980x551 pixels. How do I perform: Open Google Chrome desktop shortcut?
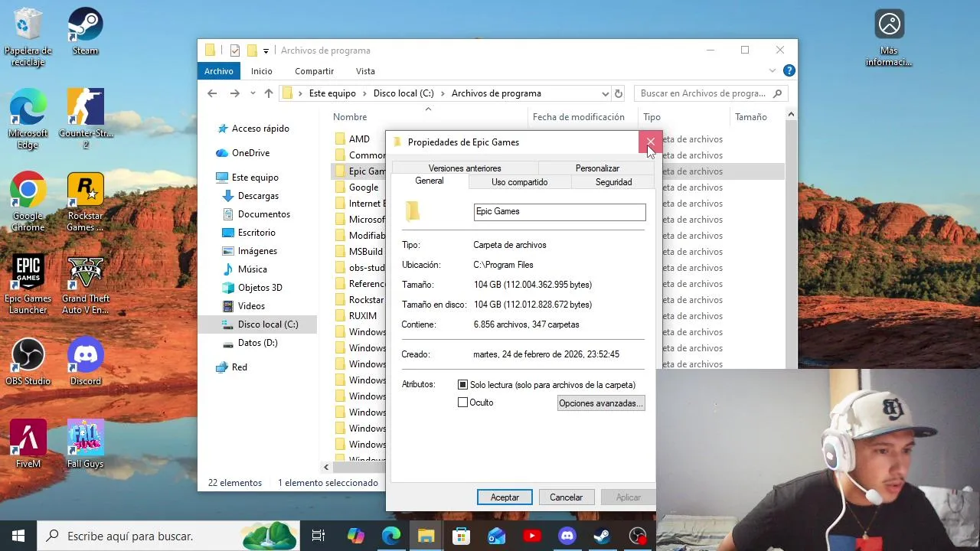point(28,201)
